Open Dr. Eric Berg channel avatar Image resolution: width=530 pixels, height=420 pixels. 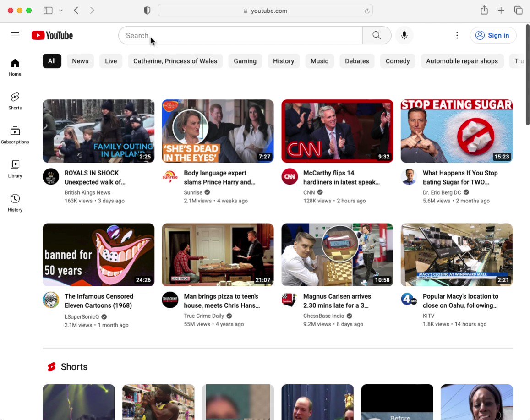point(409,176)
